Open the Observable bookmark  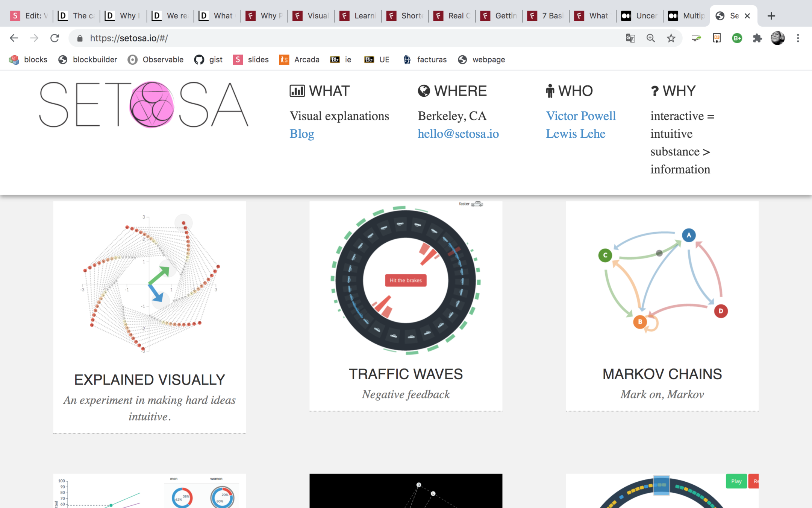point(156,59)
